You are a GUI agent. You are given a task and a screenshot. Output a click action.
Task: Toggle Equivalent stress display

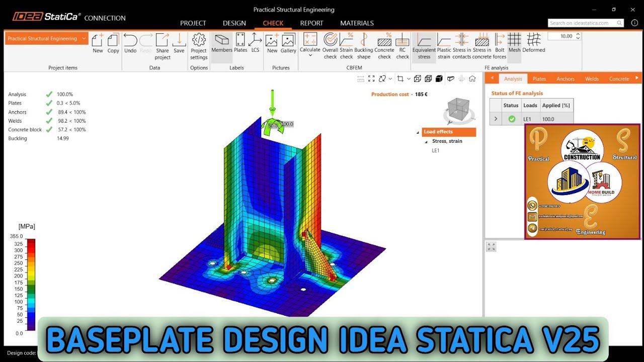pos(424,46)
